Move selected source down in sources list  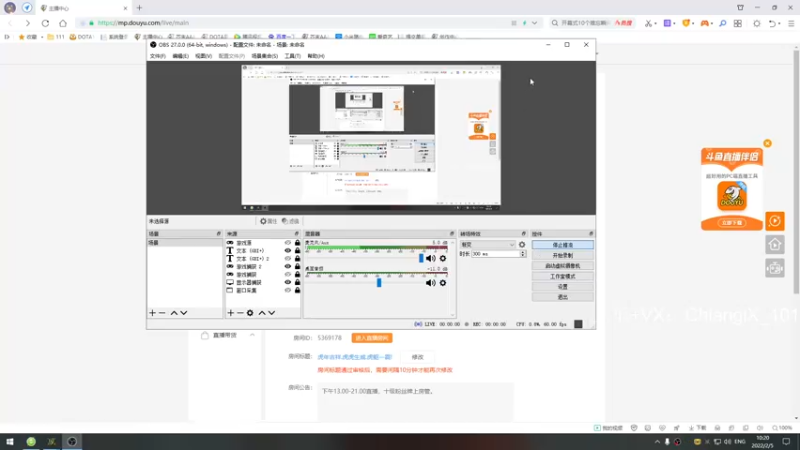[272, 313]
